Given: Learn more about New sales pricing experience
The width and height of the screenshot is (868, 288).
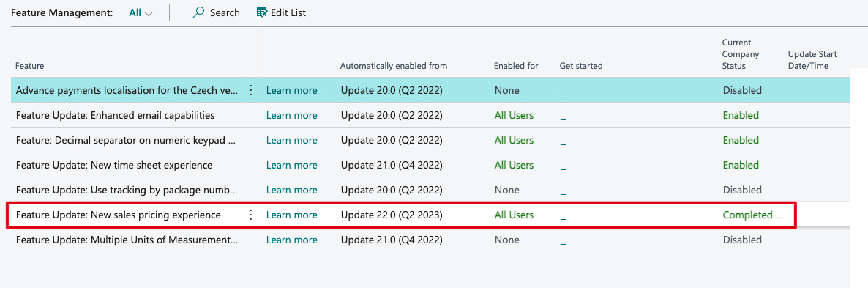Looking at the screenshot, I should (292, 215).
